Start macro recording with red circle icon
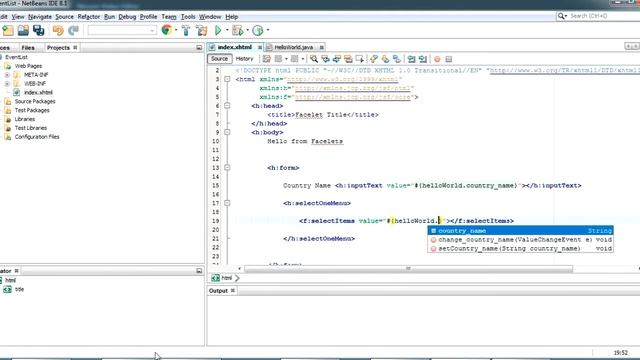The image size is (640, 360). click(437, 59)
